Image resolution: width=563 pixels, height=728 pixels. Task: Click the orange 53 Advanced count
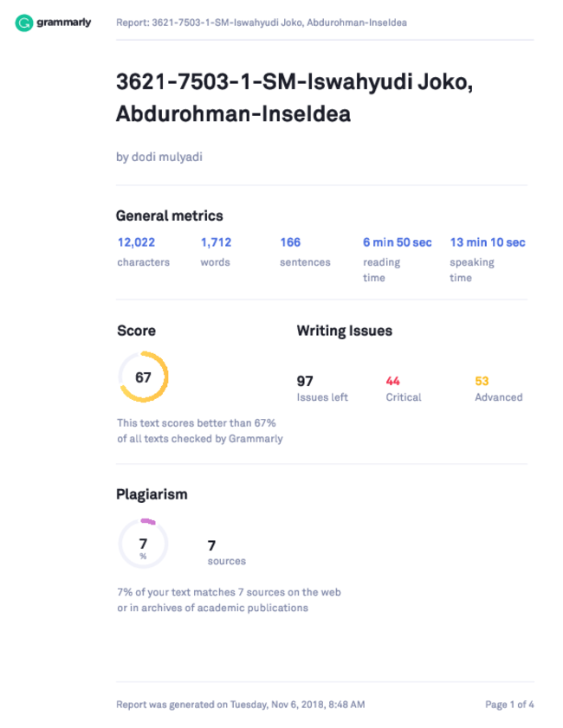(482, 381)
